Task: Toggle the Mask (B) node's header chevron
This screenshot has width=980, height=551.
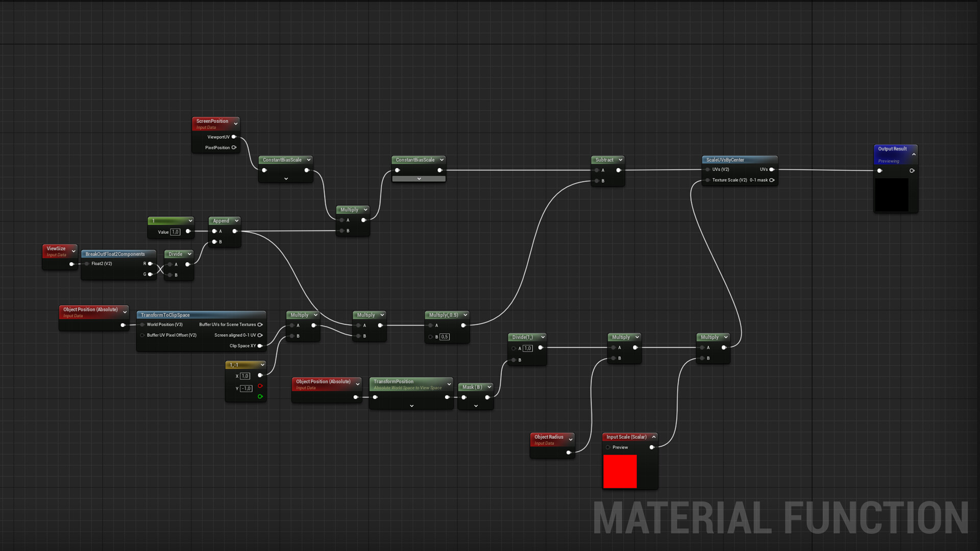Action: point(489,387)
